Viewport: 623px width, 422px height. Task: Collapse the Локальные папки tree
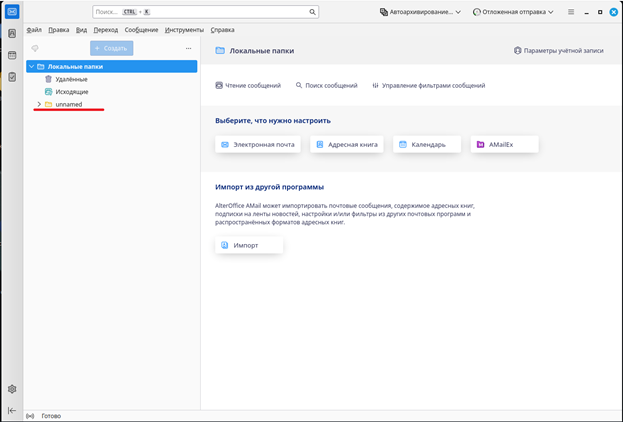[32, 67]
